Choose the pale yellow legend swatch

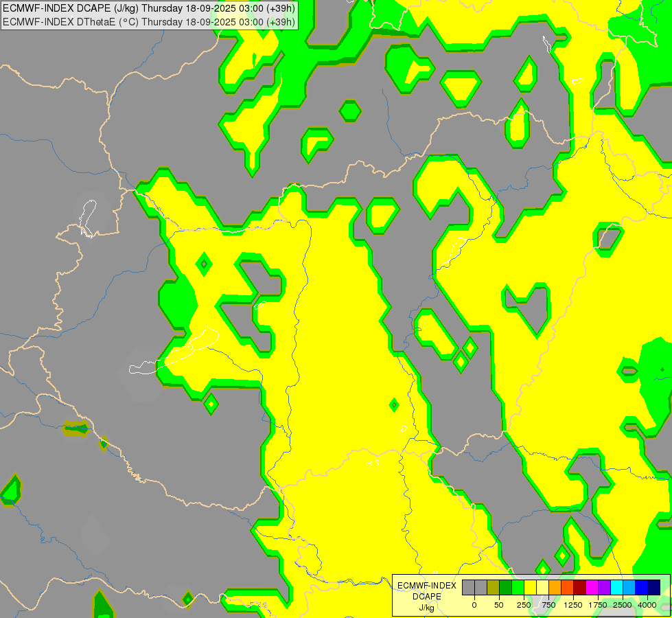pyautogui.click(x=542, y=588)
